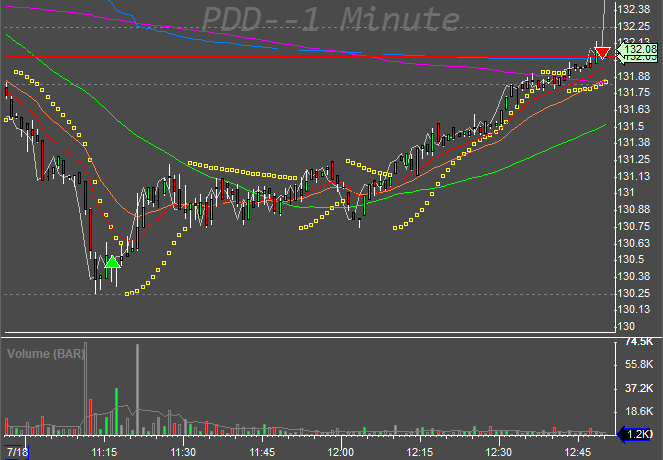The image size is (663, 460).
Task: Click the Volume (BAR) label
Action: [x=46, y=354]
